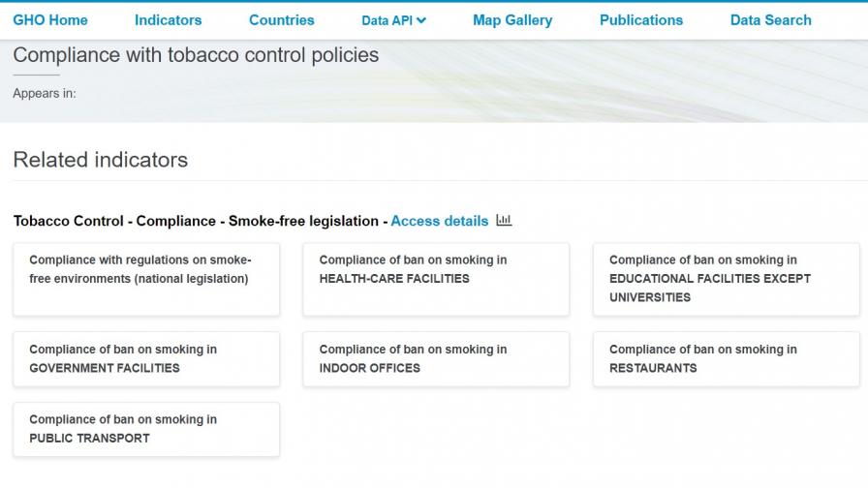The width and height of the screenshot is (868, 488).
Task: Open EDUCATIONAL FACILITIES EXCEPT UNIVERSITIES card
Action: tap(726, 279)
